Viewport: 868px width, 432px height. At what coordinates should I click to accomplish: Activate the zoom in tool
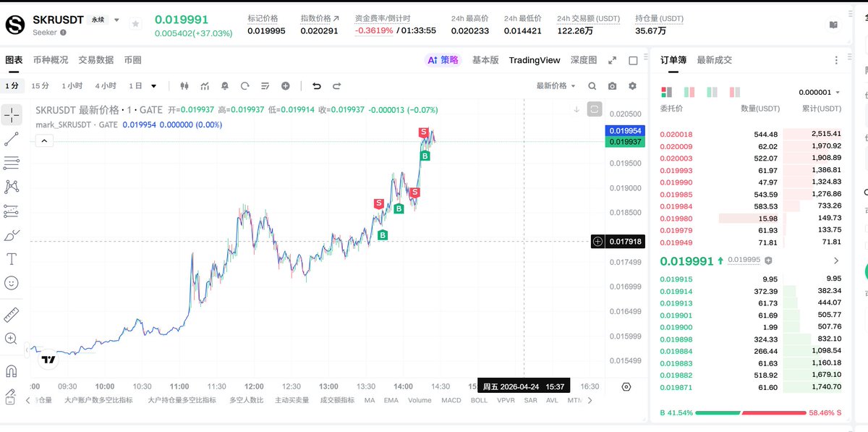(12, 338)
